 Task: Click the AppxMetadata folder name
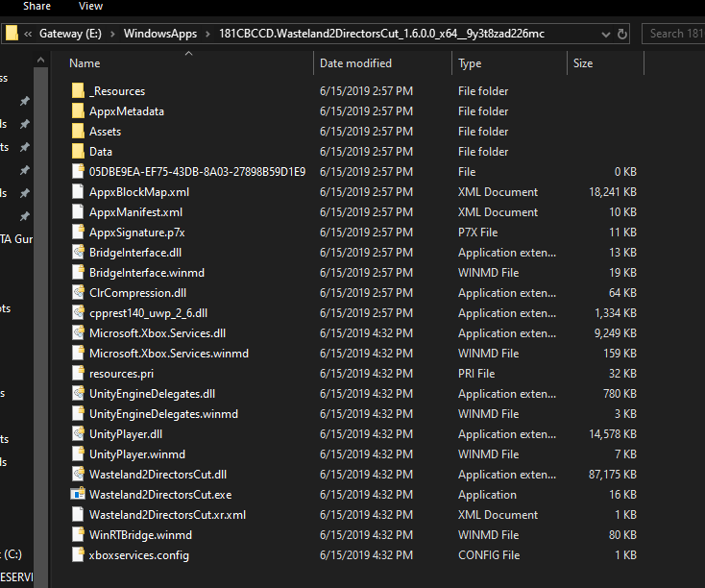(x=127, y=111)
